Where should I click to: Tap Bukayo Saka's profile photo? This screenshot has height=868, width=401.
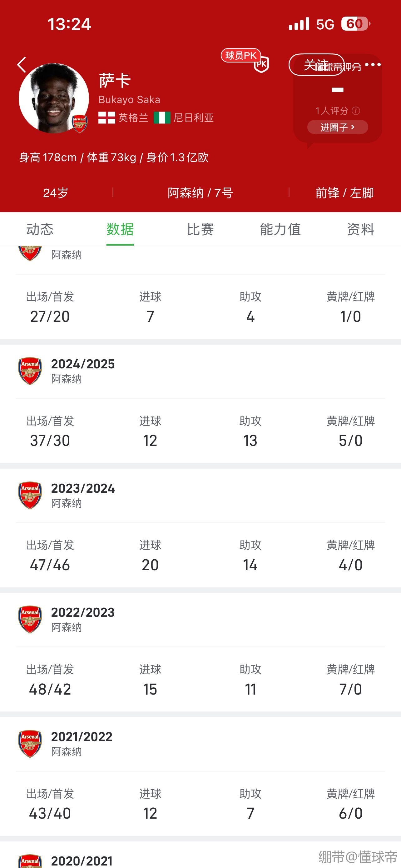click(53, 98)
